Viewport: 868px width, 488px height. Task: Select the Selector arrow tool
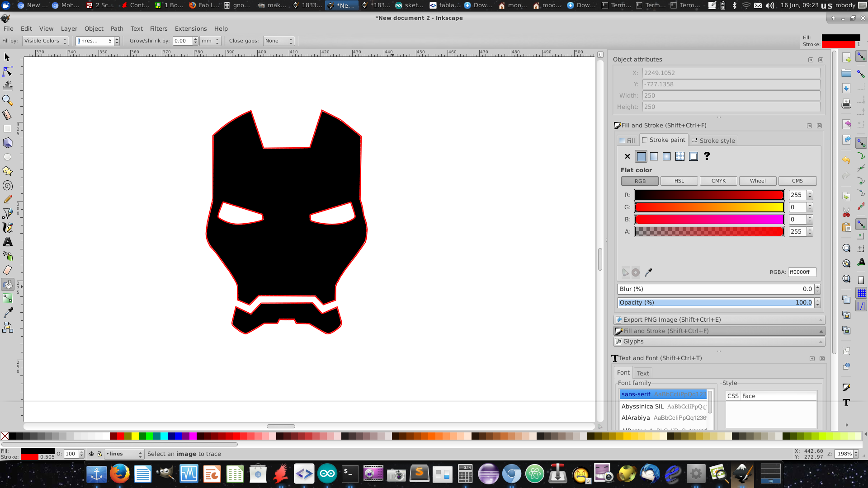point(7,57)
